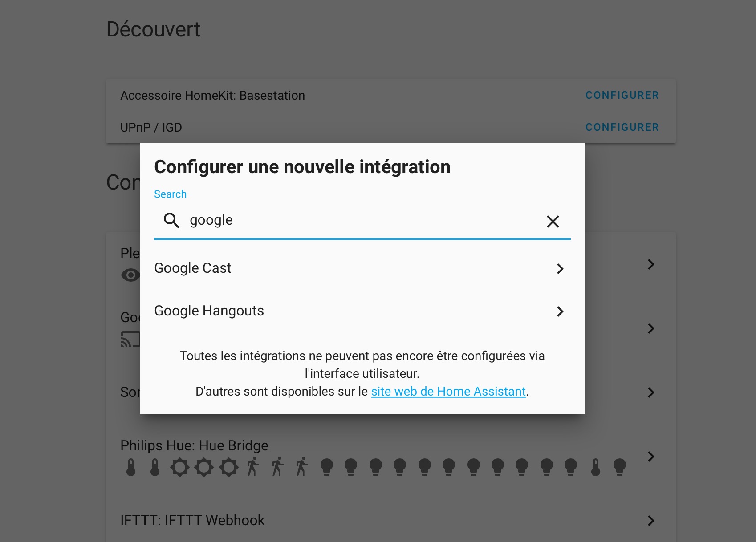Clear the search field with X icon
756x542 pixels.
click(553, 221)
